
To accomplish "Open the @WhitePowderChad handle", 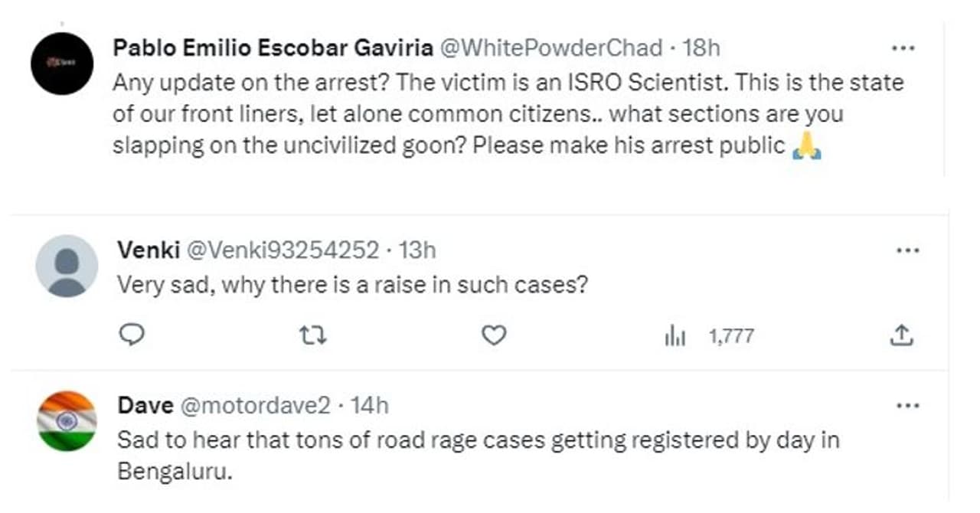I will pos(551,48).
